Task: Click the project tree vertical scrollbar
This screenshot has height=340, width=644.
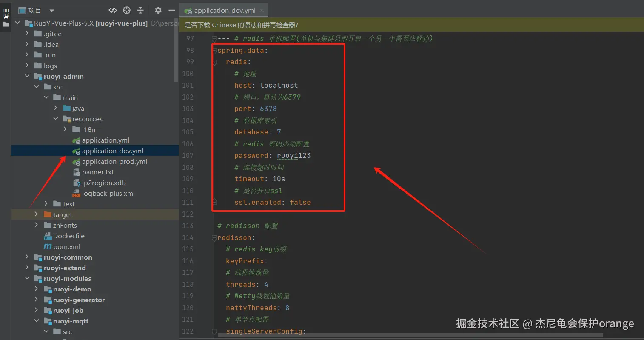Action: (x=176, y=50)
